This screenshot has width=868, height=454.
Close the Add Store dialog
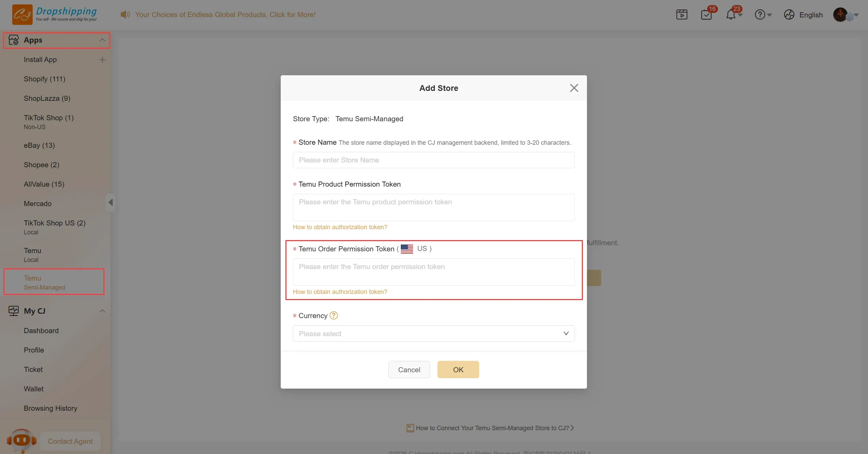pyautogui.click(x=574, y=88)
